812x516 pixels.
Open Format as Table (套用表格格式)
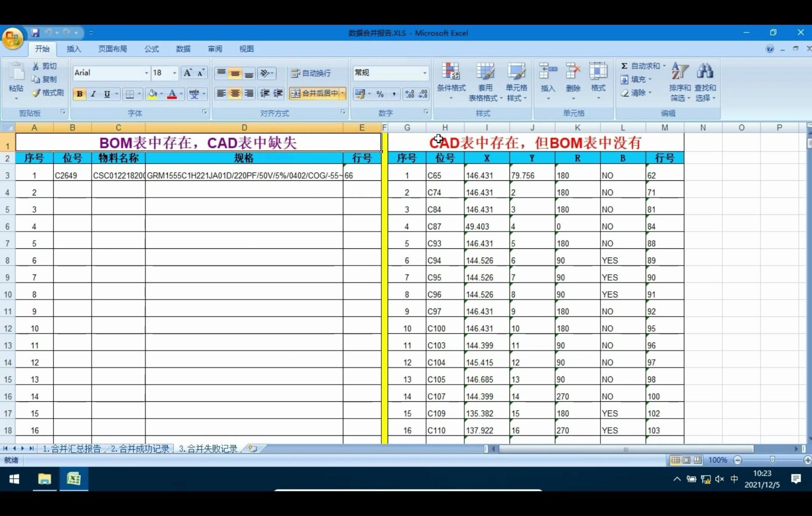485,82
